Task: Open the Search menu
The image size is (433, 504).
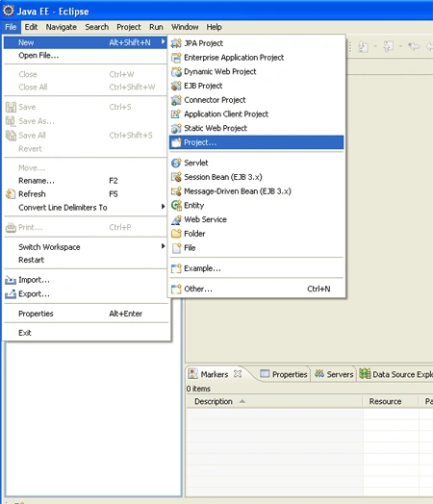Action: [x=97, y=27]
